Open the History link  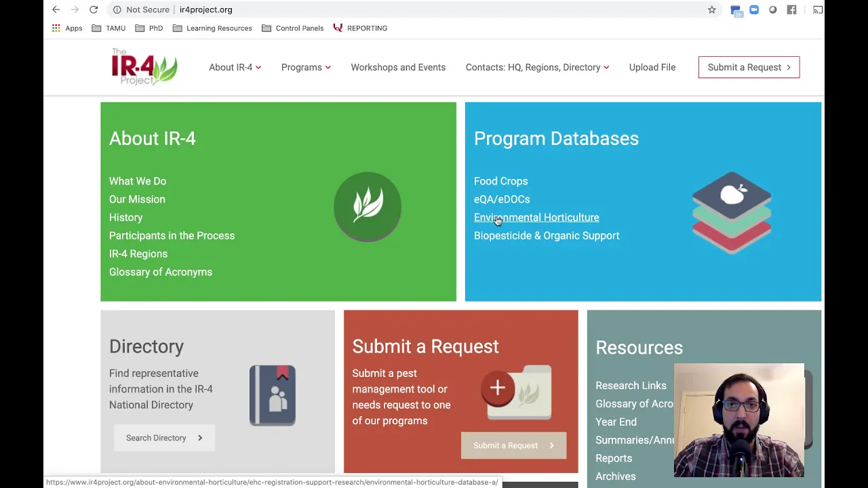126,218
